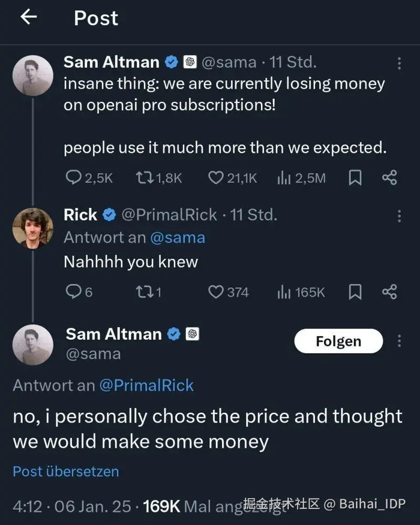420x525 pixels.
Task: Repost Rick's reply
Action: pyautogui.click(x=144, y=292)
